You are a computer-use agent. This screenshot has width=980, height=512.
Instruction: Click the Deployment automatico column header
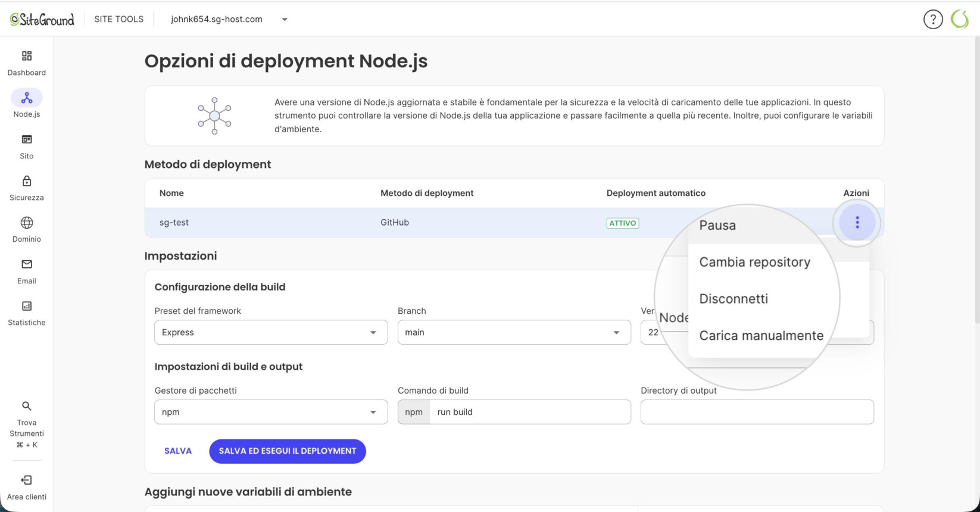656,193
